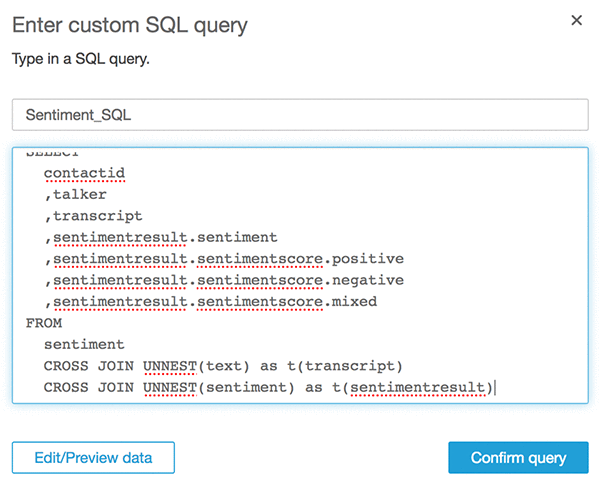Screen dimensions: 600x487
Task: Click the Sentiment_SQL query name field
Action: pos(300,115)
